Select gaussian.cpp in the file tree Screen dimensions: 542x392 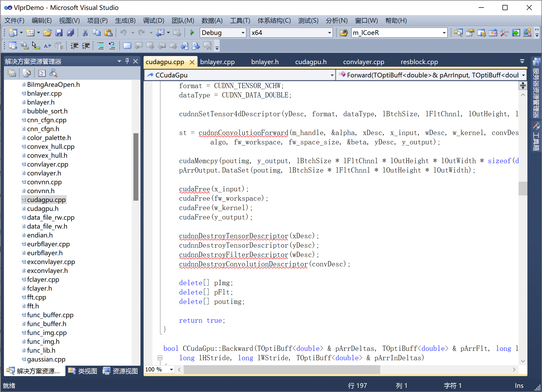(46, 359)
